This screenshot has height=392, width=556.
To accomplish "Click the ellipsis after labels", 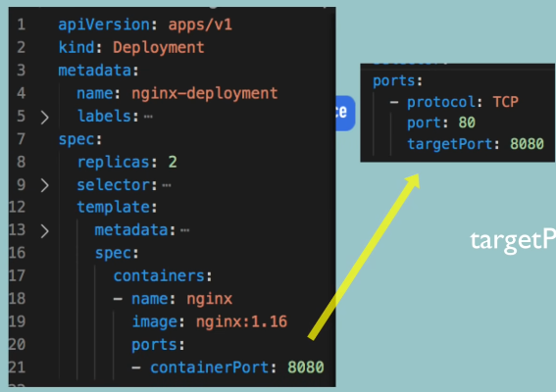I will 148,117.
